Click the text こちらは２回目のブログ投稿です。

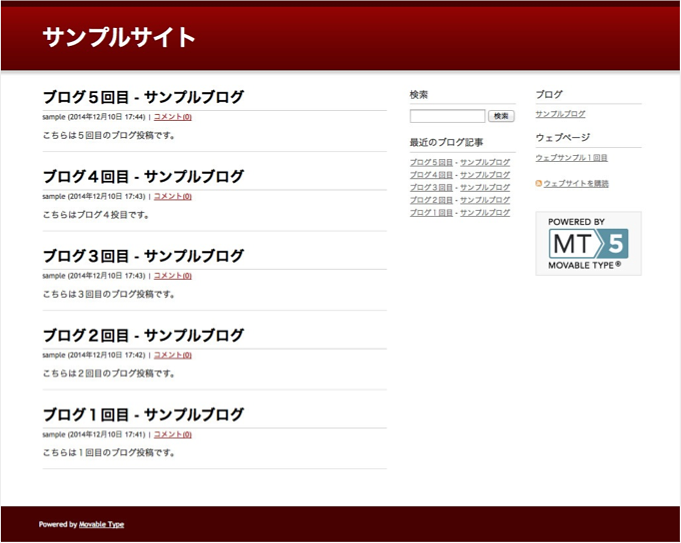click(x=109, y=374)
